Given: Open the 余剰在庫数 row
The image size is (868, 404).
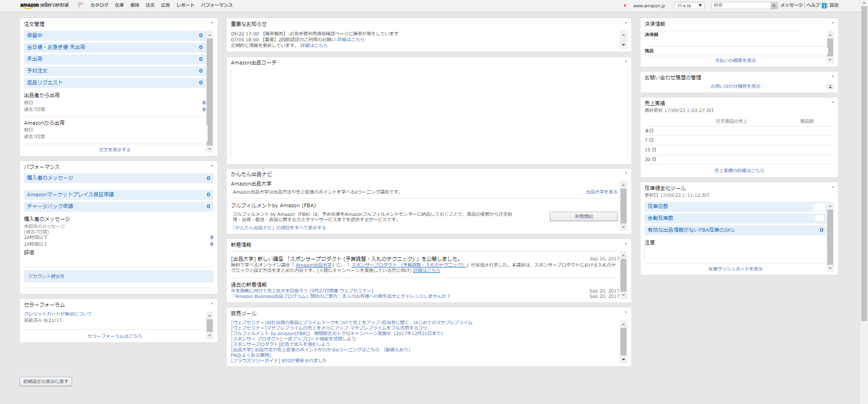Looking at the screenshot, I should 735,219.
